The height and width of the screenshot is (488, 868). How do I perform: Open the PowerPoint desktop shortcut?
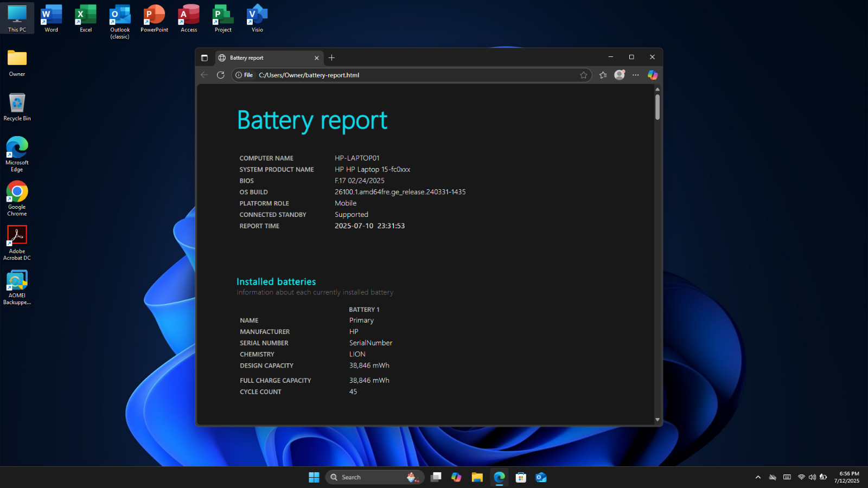coord(154,18)
